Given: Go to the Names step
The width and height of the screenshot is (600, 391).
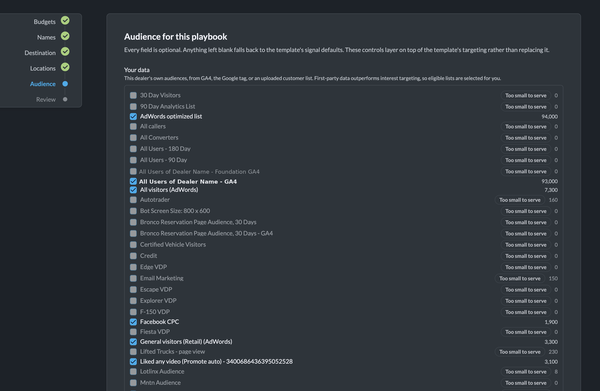Looking at the screenshot, I should (x=46, y=37).
